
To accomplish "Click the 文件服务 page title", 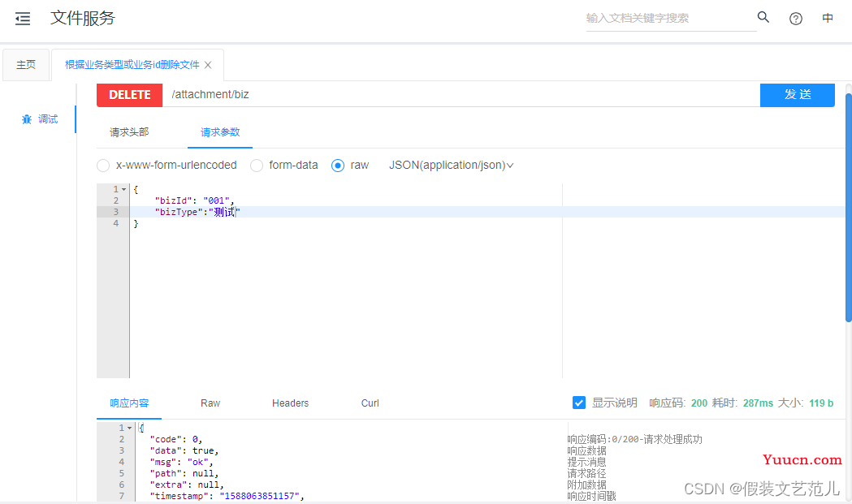I will [83, 18].
